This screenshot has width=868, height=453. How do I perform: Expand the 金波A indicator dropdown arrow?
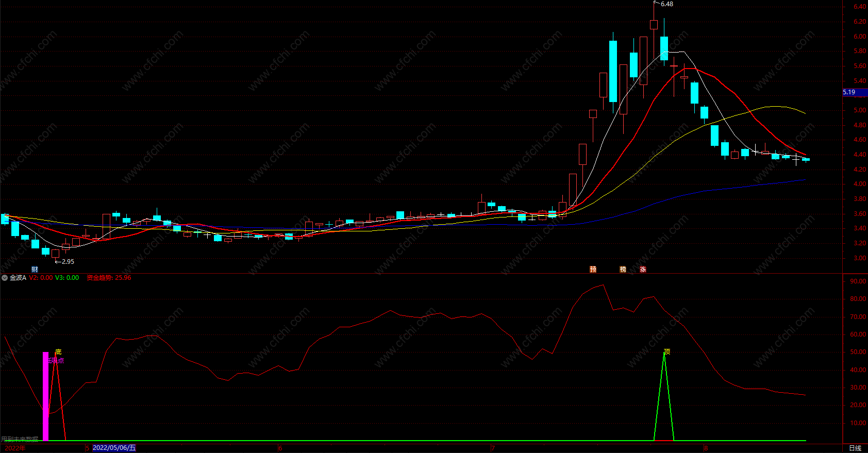[x=5, y=278]
